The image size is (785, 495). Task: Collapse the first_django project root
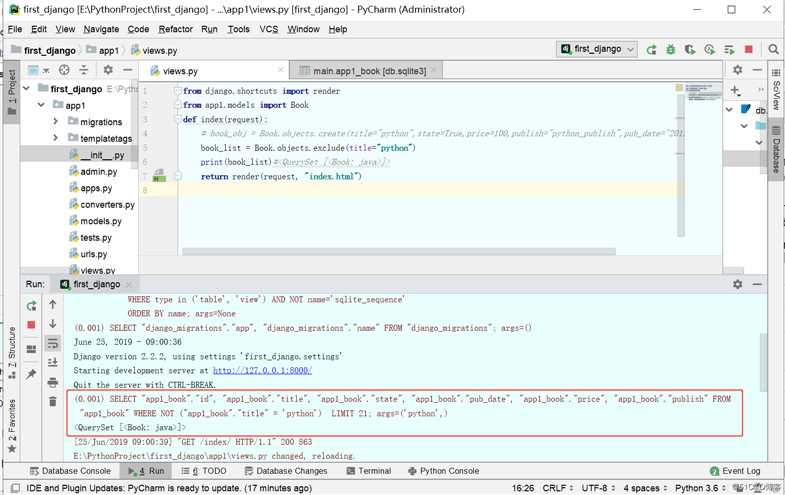[x=27, y=89]
